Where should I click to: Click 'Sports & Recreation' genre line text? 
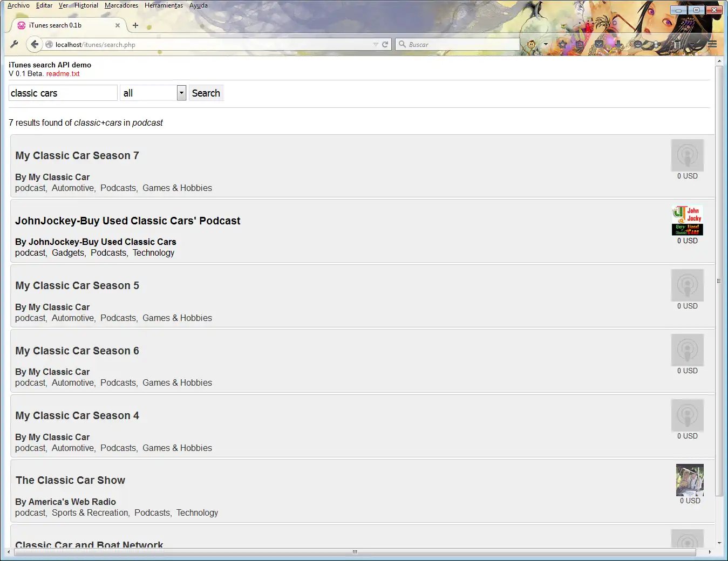point(90,512)
